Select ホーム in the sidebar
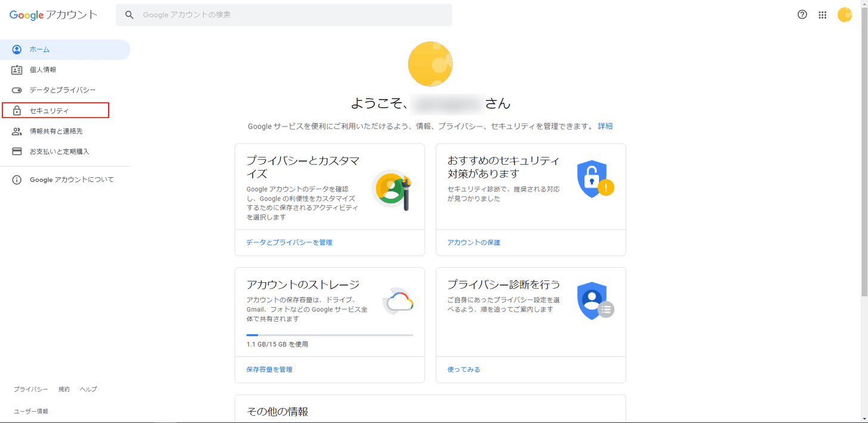 (x=65, y=50)
